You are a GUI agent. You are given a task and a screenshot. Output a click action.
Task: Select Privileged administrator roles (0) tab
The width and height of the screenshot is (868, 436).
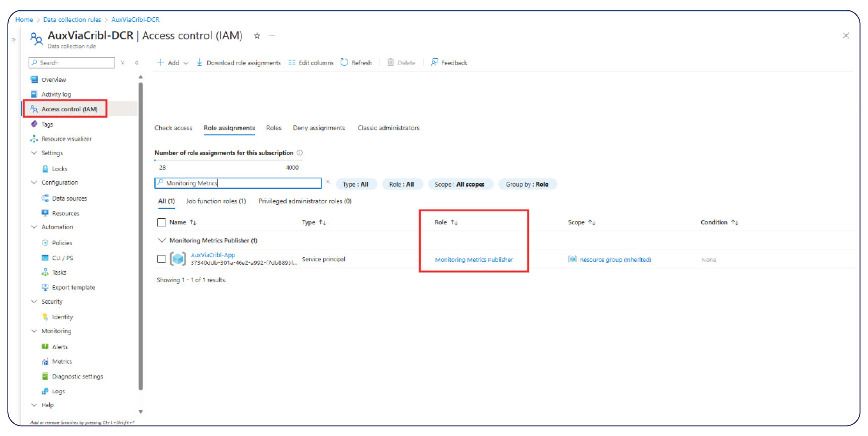[x=305, y=201]
